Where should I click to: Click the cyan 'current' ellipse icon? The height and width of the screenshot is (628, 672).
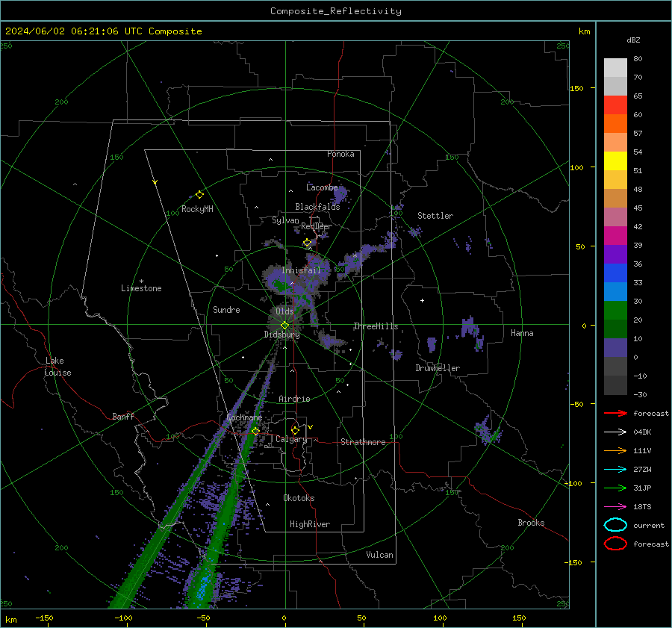(615, 525)
